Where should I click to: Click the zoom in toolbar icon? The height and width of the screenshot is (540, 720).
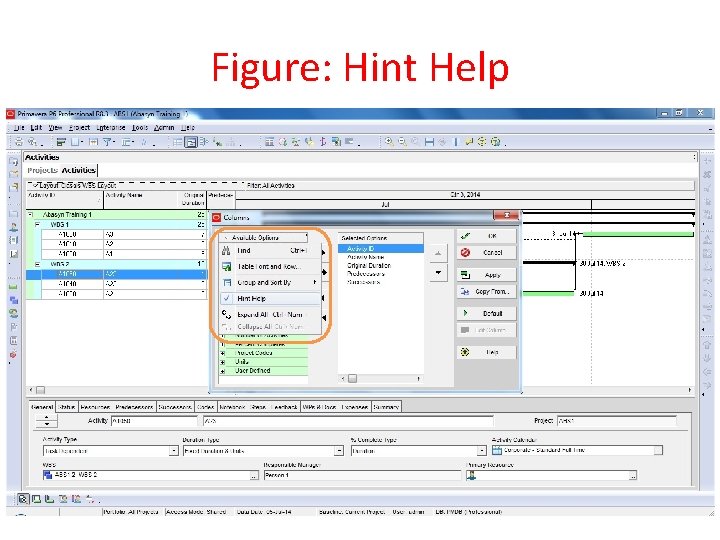(389, 142)
